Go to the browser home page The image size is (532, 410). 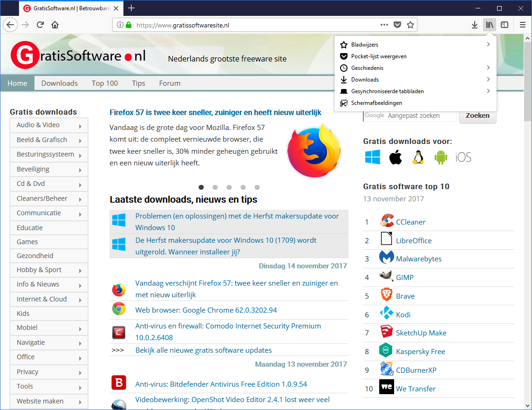[55, 25]
